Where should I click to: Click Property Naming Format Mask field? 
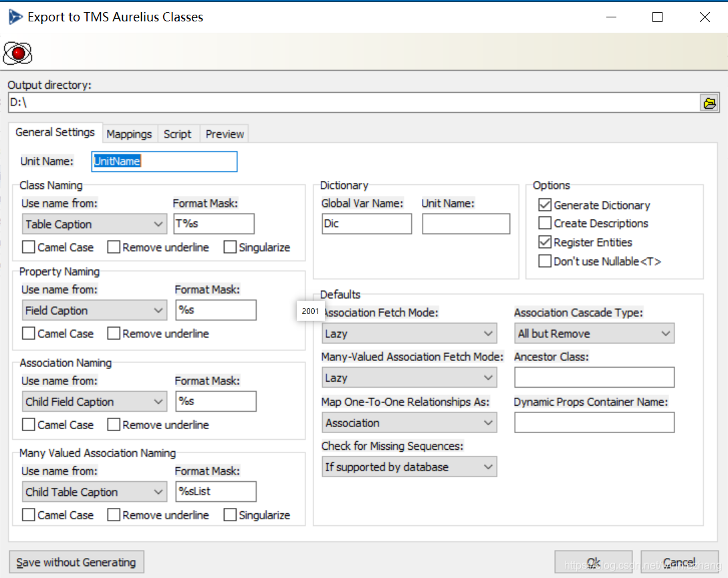216,310
